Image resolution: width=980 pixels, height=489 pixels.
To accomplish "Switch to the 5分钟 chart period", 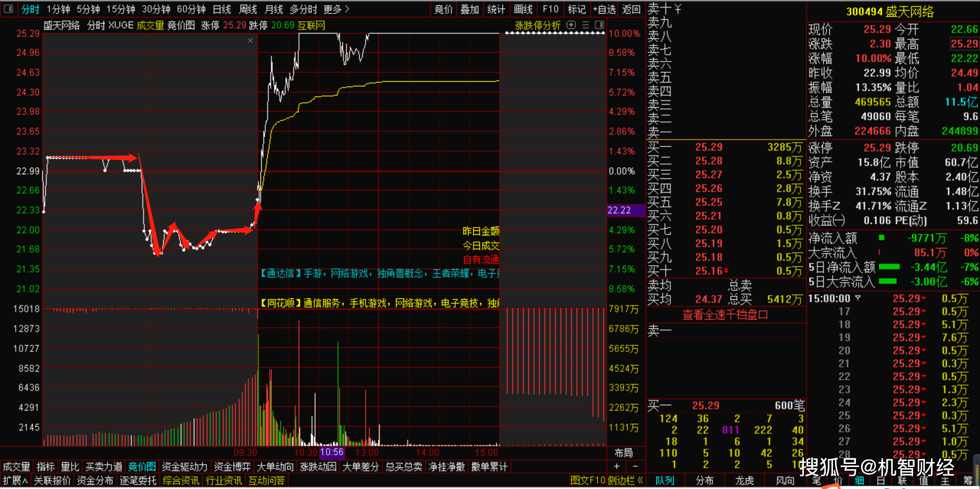I will pyautogui.click(x=88, y=9).
